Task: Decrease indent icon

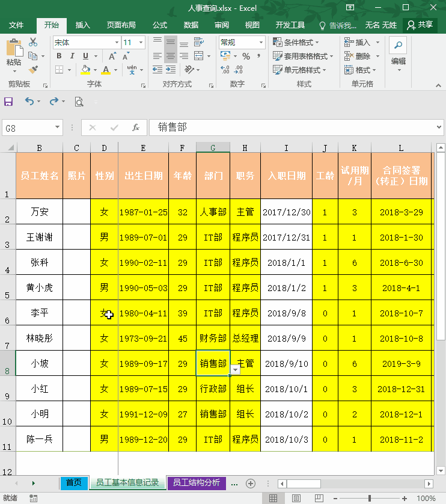Action: tap(157, 69)
